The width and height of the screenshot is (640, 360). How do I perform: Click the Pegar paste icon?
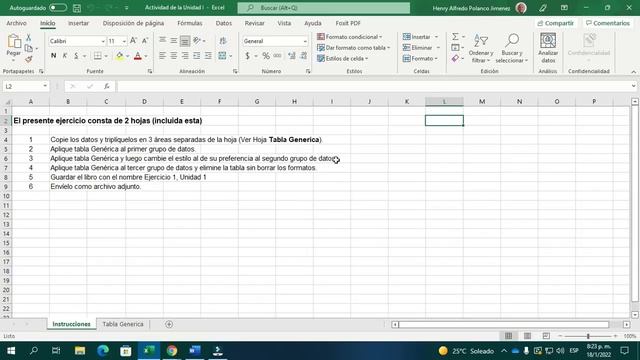tap(13, 41)
